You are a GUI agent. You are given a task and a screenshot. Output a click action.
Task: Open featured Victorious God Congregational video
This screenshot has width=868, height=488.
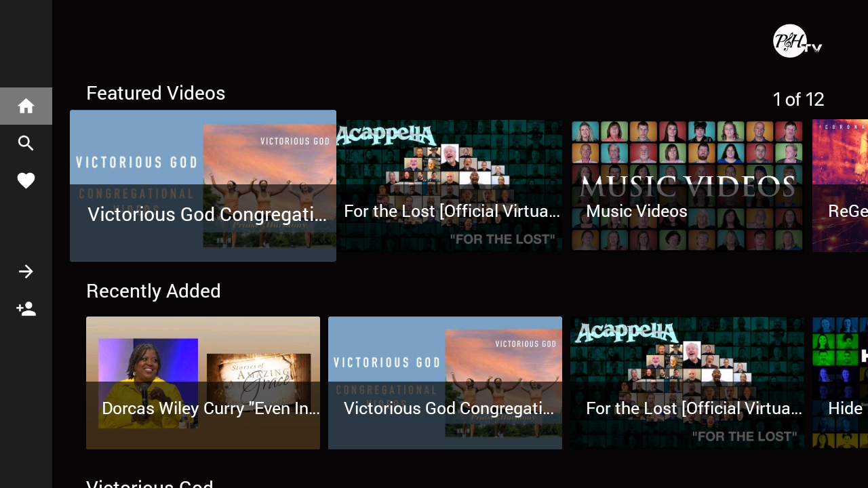click(x=203, y=186)
